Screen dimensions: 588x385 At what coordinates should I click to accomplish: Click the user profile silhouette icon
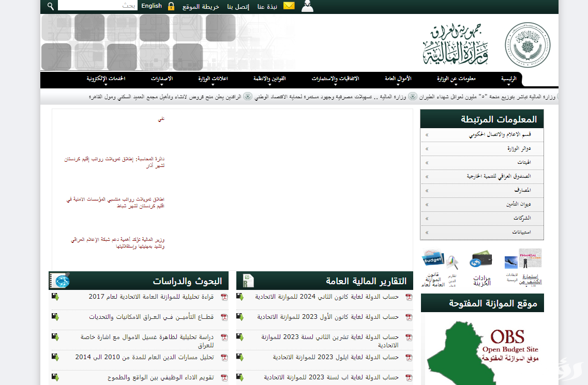coord(307,6)
